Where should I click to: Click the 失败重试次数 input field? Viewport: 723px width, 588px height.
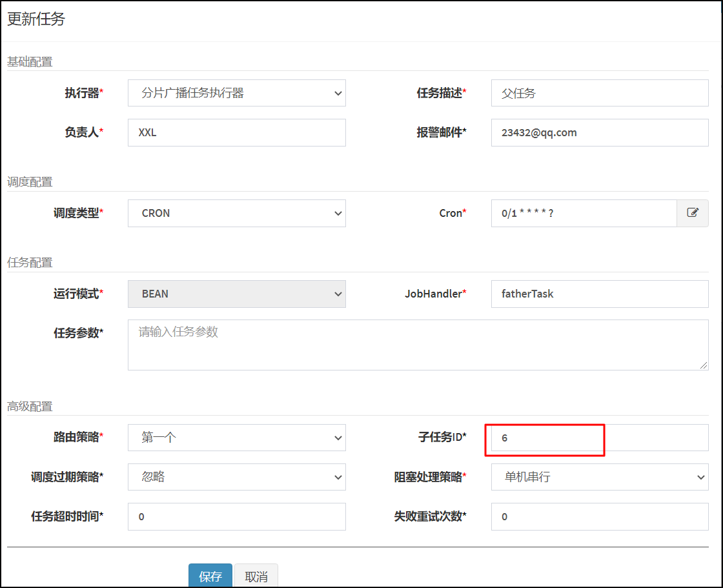[x=600, y=516]
